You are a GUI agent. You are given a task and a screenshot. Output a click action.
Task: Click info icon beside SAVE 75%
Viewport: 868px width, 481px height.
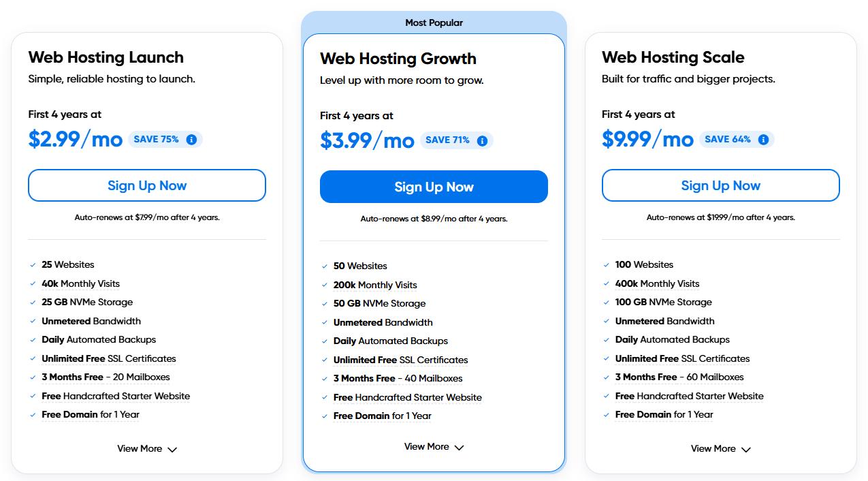tap(191, 140)
